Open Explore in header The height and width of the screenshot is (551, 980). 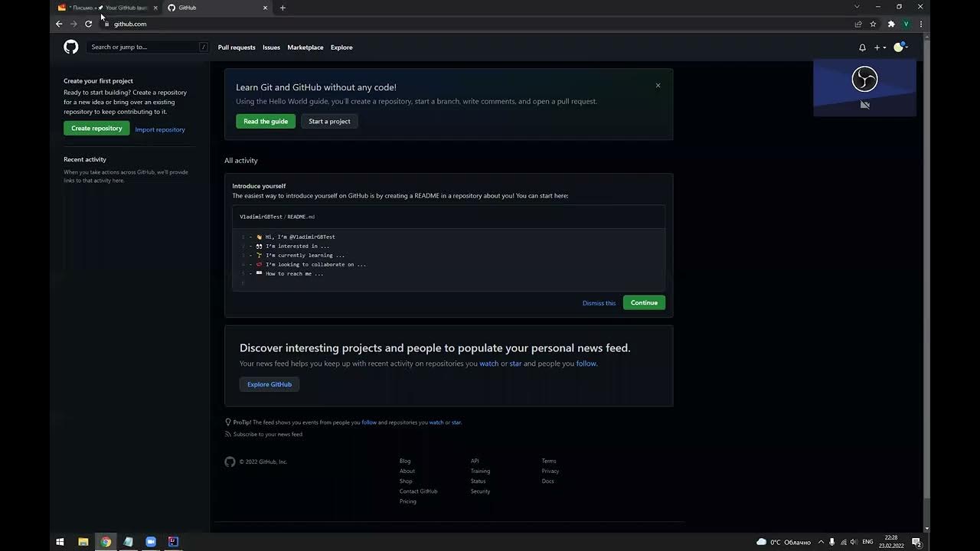[341, 47]
